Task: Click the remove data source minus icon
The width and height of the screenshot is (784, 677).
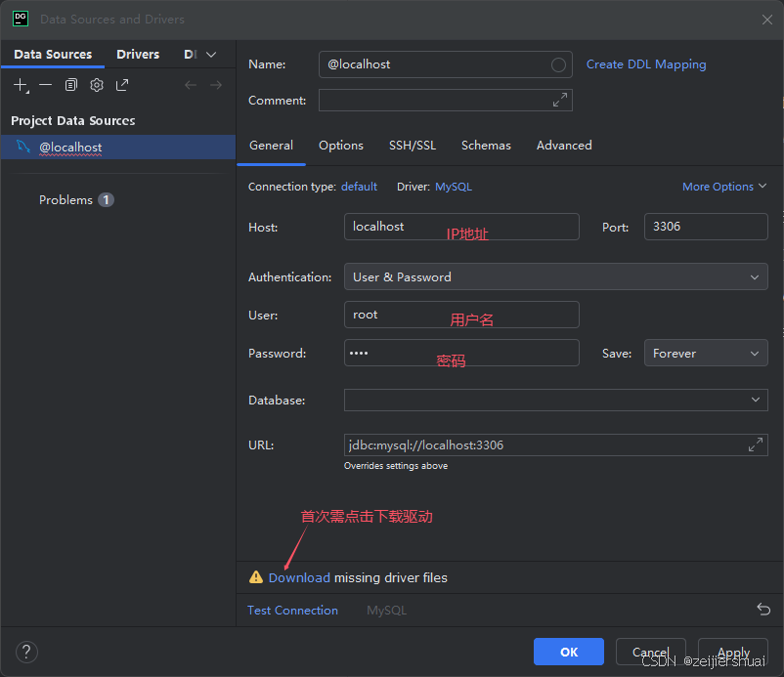Action: click(46, 85)
